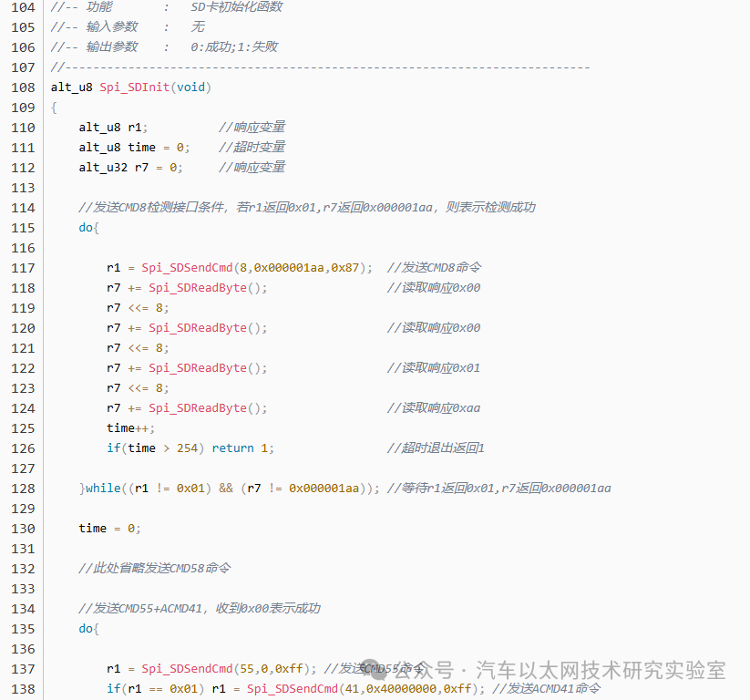Click line number 117 in the gutter
The height and width of the screenshot is (700, 750).
tap(23, 268)
